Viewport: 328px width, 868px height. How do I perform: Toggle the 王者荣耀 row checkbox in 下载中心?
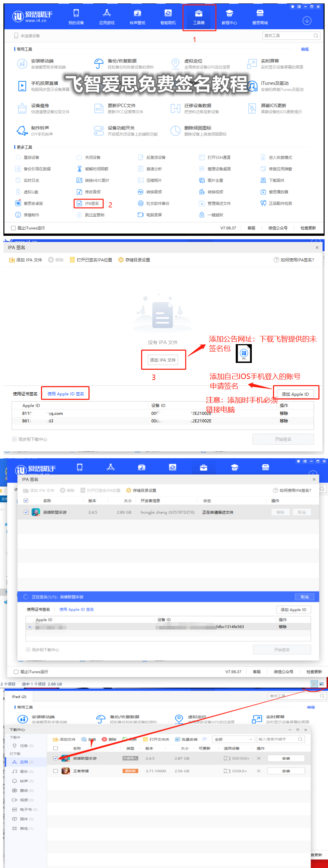[x=56, y=771]
